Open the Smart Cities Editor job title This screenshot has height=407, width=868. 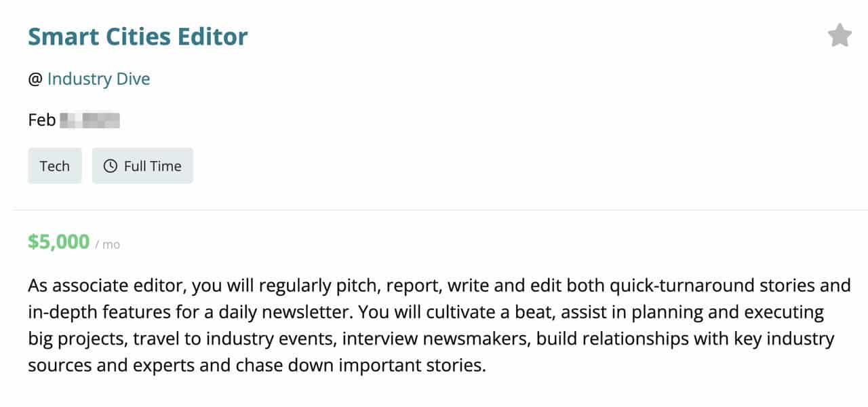pyautogui.click(x=138, y=37)
